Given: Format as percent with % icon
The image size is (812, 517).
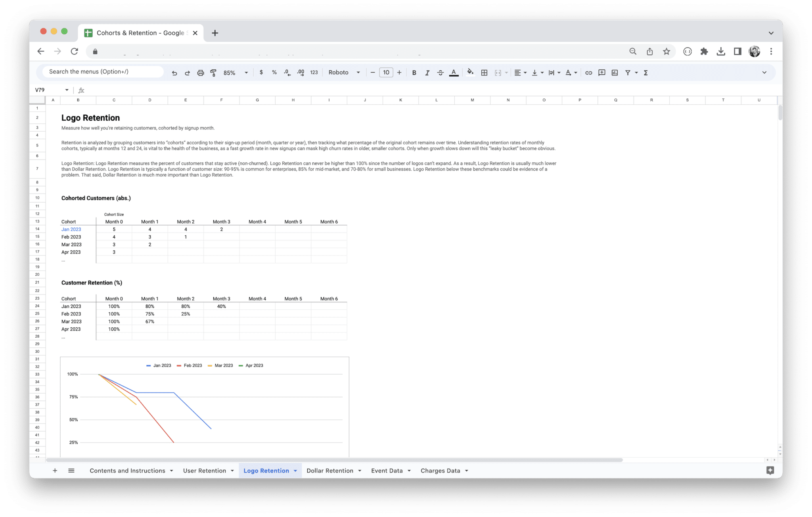Looking at the screenshot, I should (274, 73).
